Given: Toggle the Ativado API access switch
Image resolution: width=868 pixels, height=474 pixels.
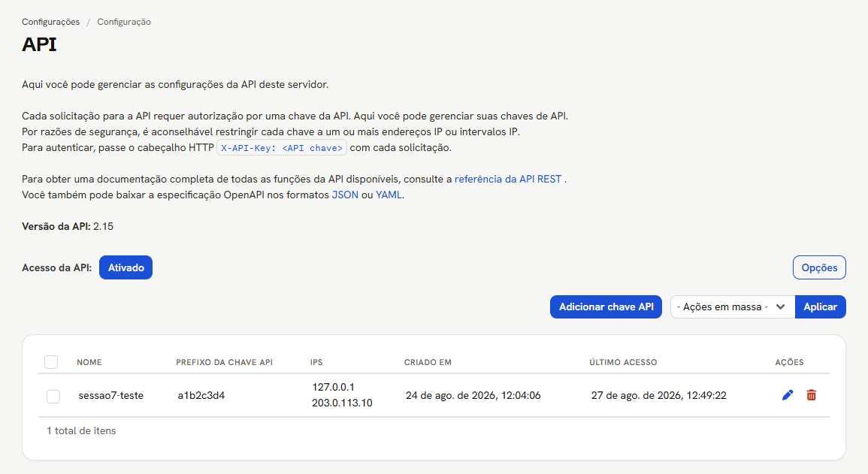Looking at the screenshot, I should pos(126,267).
